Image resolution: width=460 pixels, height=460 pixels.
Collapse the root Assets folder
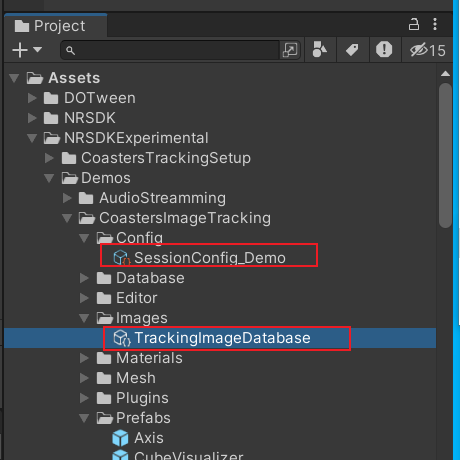tap(14, 78)
